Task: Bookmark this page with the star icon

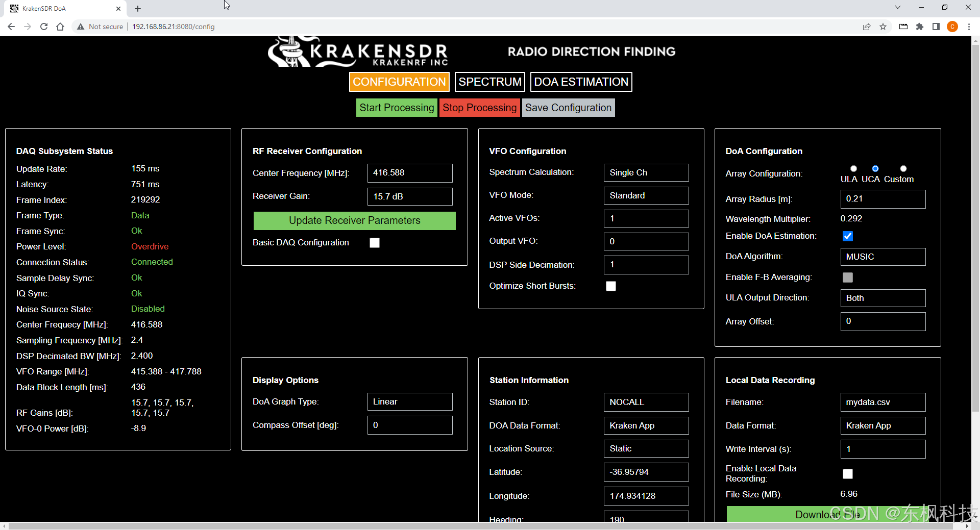Action: pos(883,27)
